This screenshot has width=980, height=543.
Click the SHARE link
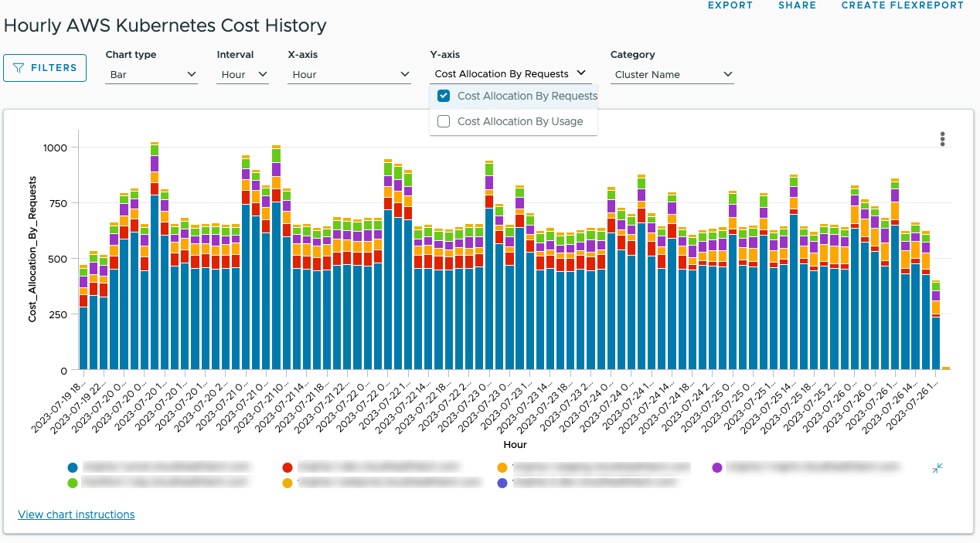[x=798, y=5]
